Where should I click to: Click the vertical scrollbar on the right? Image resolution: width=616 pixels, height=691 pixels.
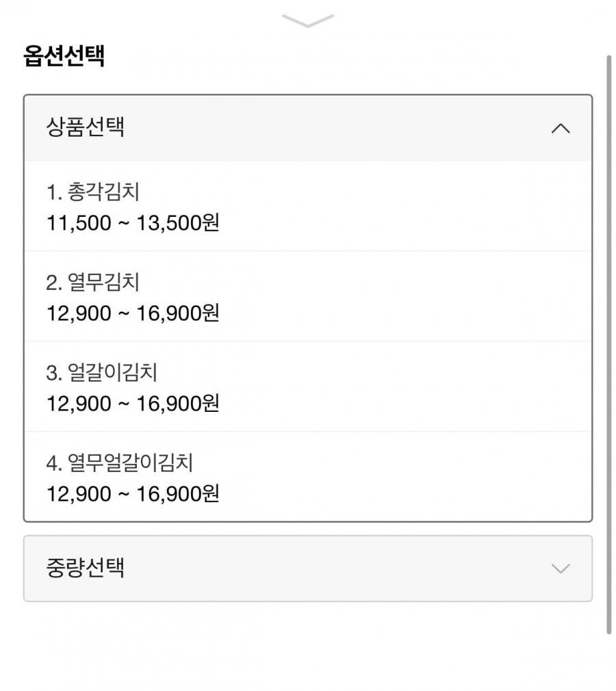pos(608,342)
